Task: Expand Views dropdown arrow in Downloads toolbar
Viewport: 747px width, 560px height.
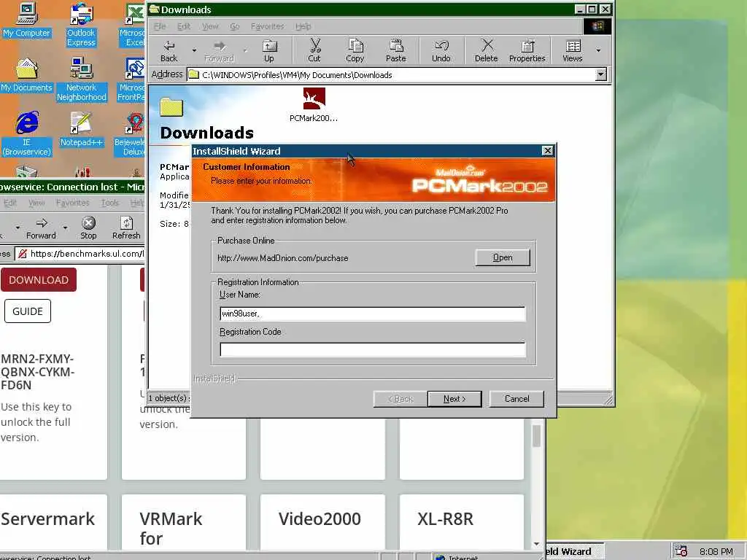Action: (598, 50)
